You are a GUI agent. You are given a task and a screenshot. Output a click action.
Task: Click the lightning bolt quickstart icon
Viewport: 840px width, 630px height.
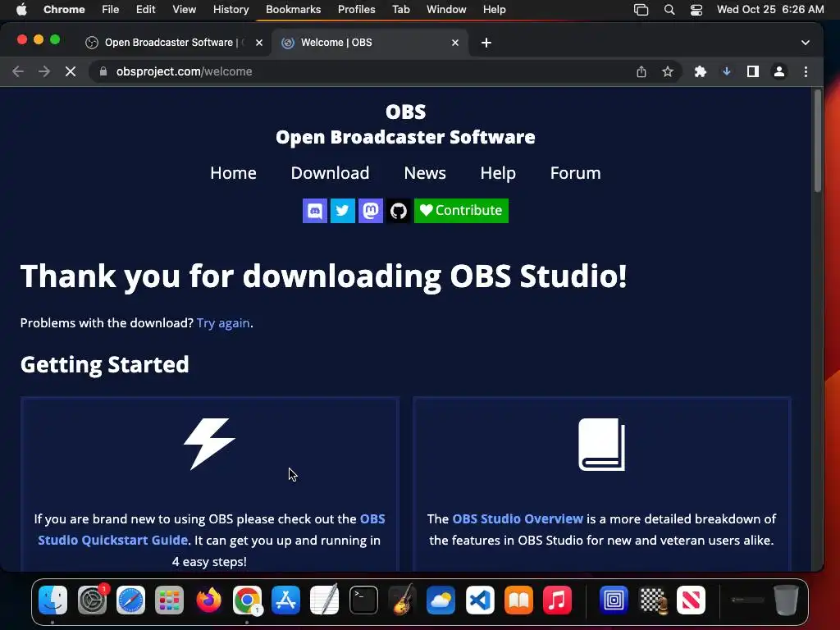[209, 444]
